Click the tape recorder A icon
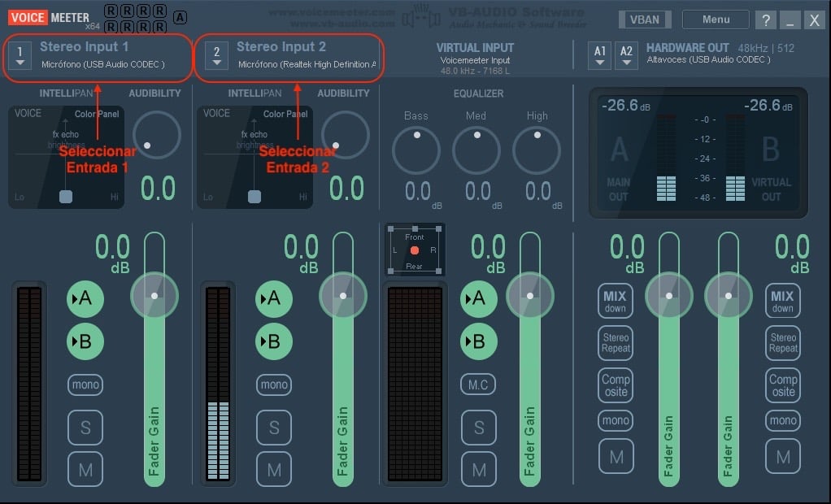This screenshot has width=831, height=504. [181, 18]
